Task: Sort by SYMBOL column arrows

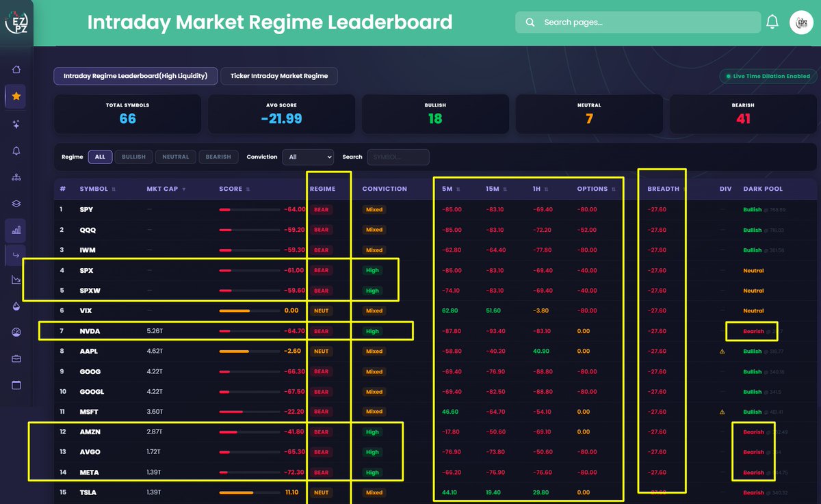Action: point(114,189)
